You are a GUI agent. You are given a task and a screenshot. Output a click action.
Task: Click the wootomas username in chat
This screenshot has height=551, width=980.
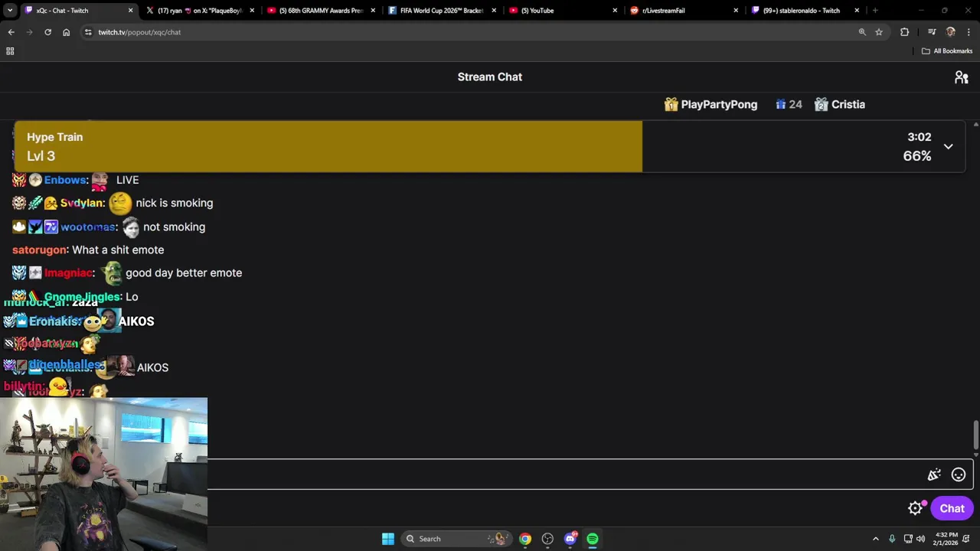click(x=88, y=227)
